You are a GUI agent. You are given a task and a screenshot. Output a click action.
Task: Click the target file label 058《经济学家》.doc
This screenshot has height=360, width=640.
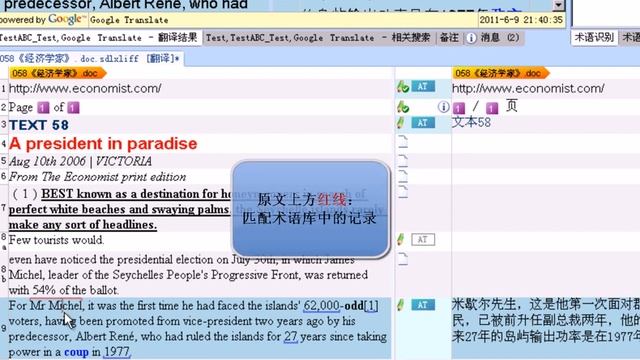click(500, 73)
